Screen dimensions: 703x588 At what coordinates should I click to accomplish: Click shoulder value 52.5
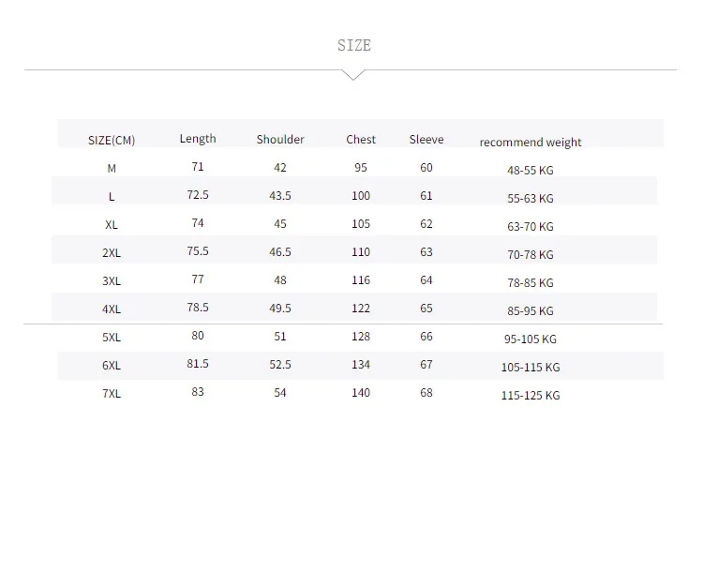point(280,365)
